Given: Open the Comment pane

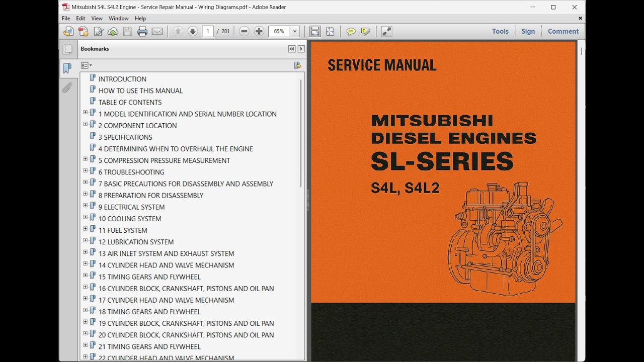Looking at the screenshot, I should coord(563,31).
